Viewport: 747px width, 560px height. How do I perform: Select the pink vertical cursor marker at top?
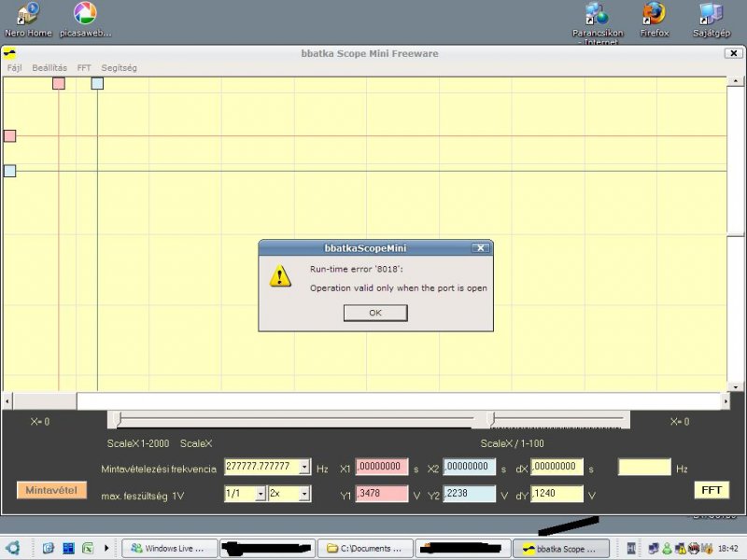(x=59, y=84)
